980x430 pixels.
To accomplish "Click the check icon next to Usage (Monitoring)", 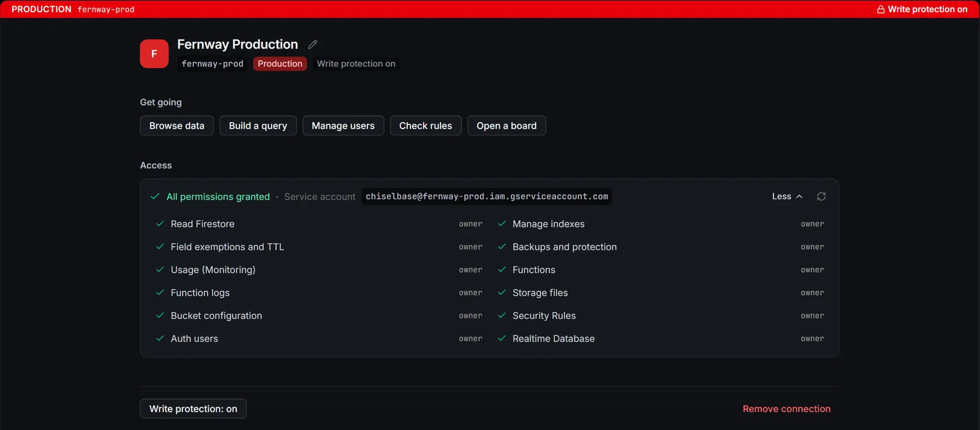I will (x=160, y=270).
